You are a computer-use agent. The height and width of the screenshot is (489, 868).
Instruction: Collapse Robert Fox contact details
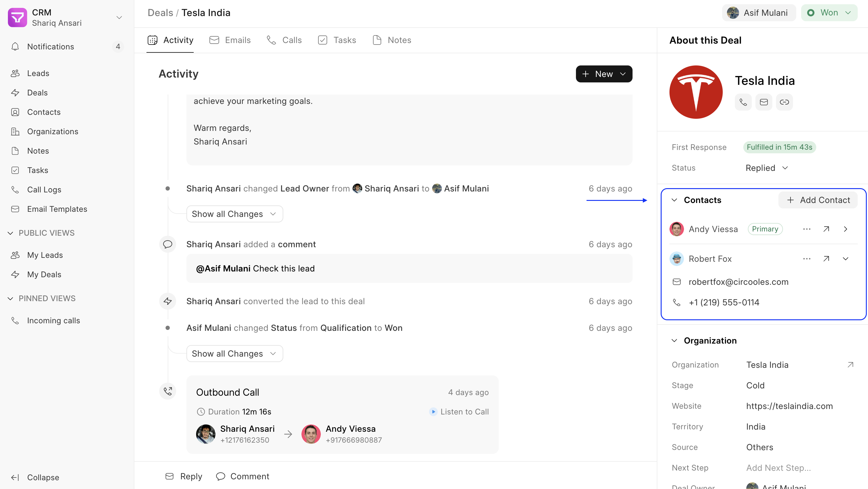click(x=845, y=259)
